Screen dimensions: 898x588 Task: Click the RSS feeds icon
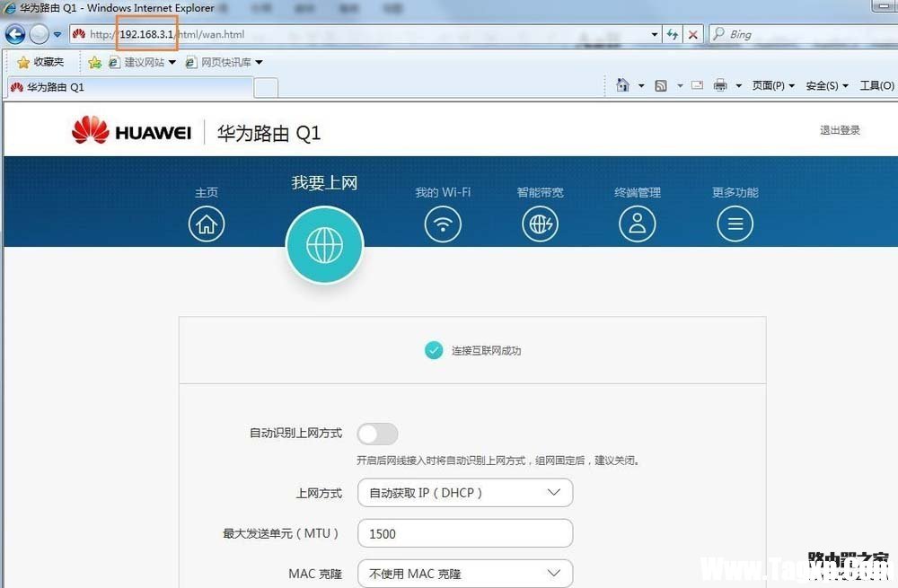coord(661,86)
